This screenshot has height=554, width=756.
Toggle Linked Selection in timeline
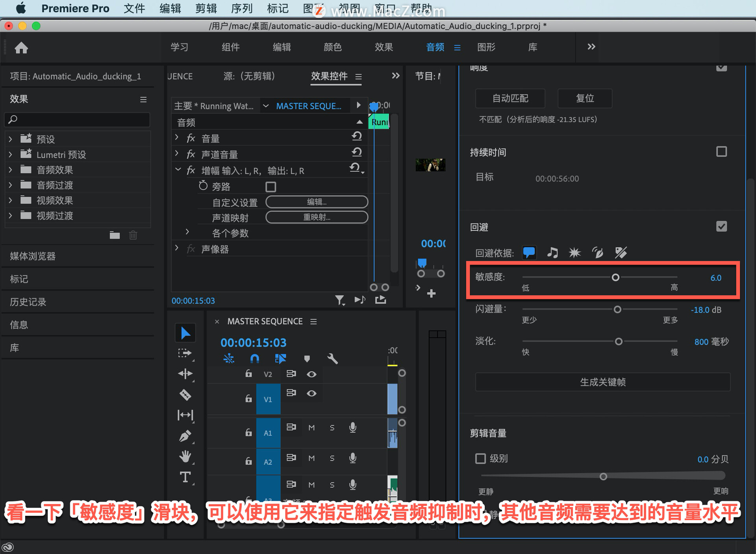pos(280,358)
